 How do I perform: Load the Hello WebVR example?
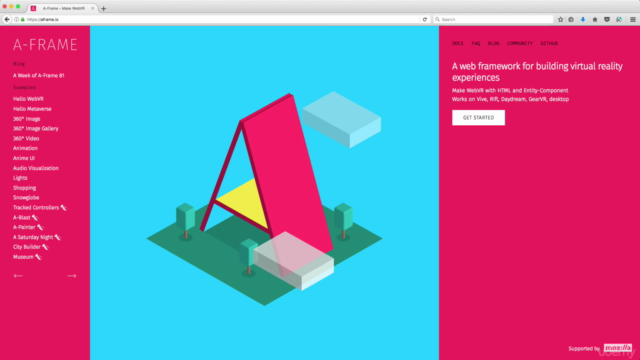coord(28,99)
